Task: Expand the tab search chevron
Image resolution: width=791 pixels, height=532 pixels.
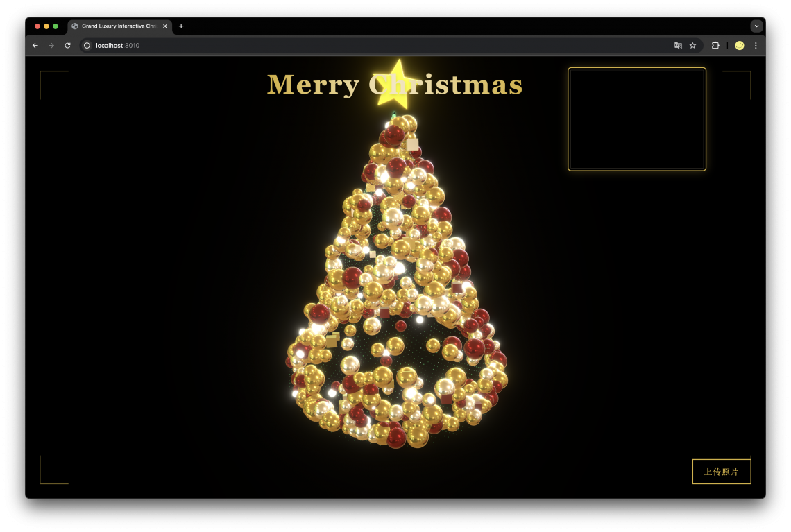Action: point(756,26)
